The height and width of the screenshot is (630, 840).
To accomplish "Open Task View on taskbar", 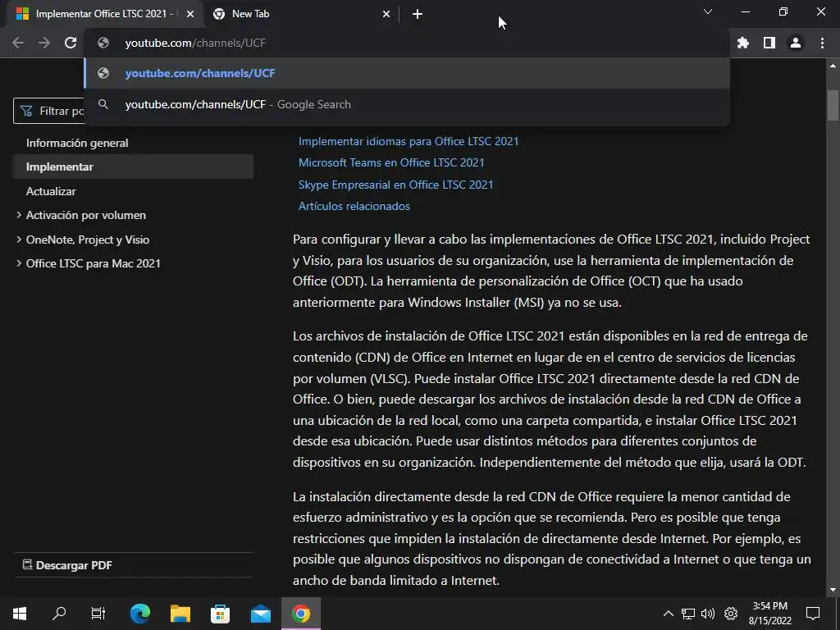I will (x=98, y=614).
